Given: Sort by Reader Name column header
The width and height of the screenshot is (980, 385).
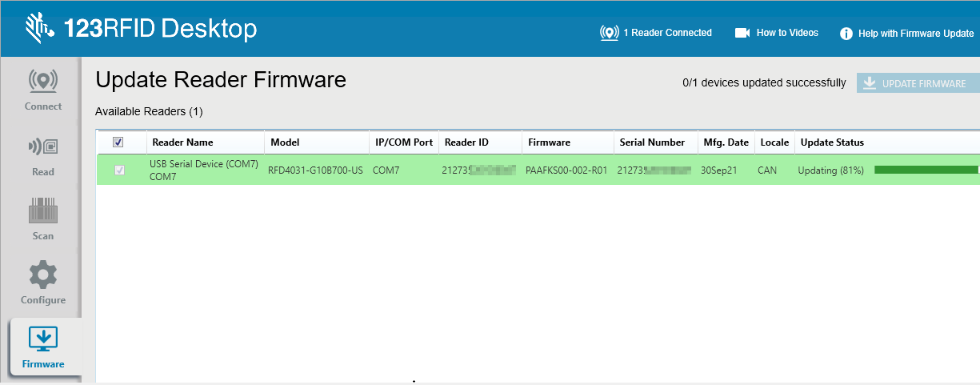Looking at the screenshot, I should (x=182, y=142).
